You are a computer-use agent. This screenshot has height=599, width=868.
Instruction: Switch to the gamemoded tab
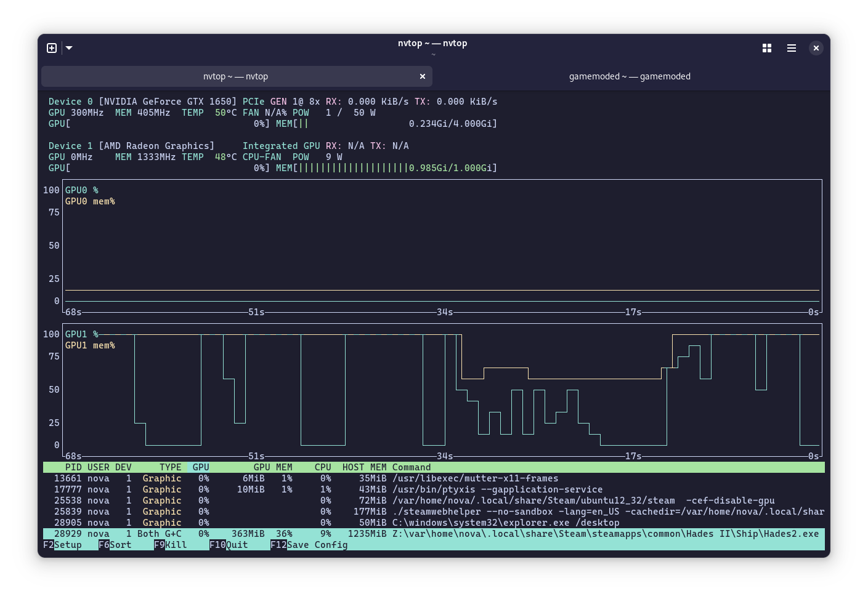coord(630,76)
